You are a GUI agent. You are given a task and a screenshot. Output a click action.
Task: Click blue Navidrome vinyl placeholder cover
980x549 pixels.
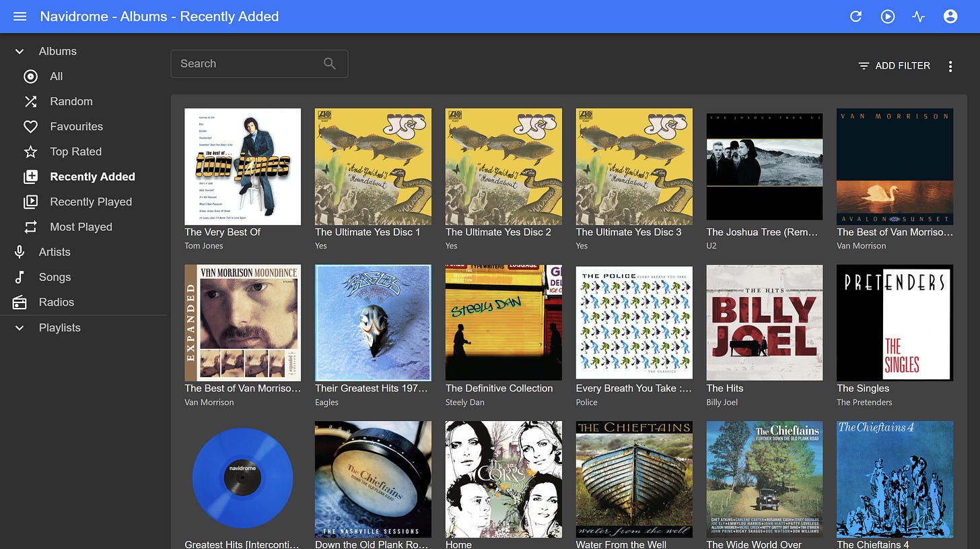(x=243, y=479)
